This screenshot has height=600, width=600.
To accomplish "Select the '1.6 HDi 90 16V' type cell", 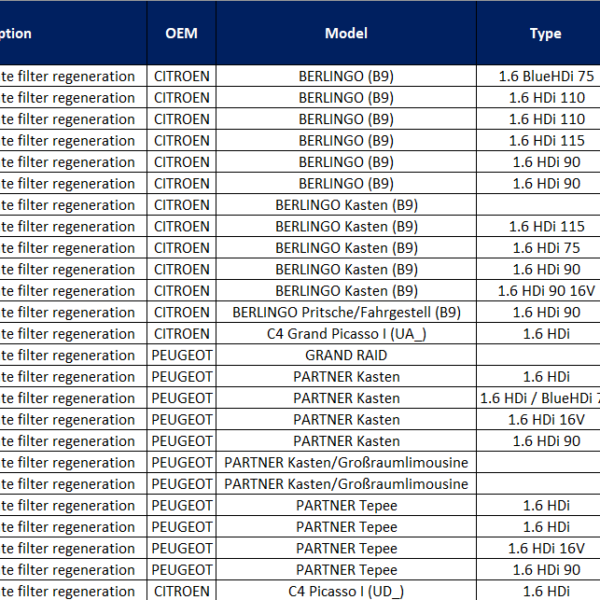I will point(538,290).
